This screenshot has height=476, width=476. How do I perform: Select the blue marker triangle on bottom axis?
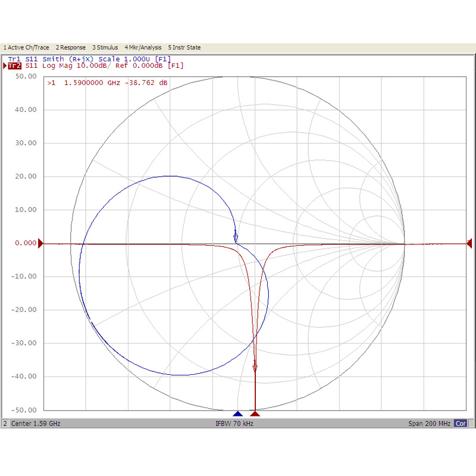(x=238, y=413)
